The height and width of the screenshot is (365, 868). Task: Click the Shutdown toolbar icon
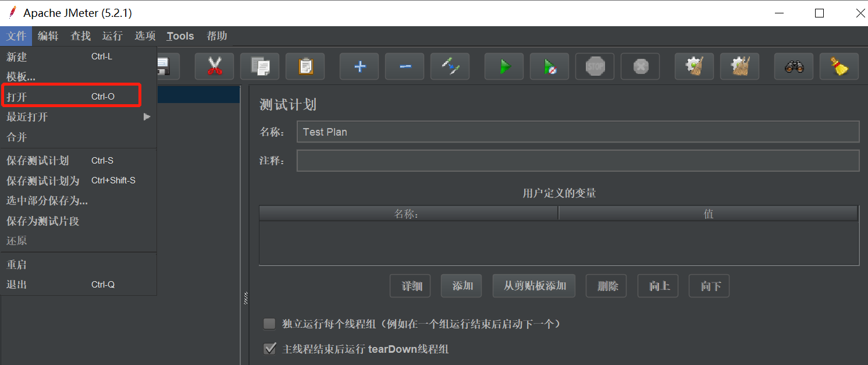(640, 66)
